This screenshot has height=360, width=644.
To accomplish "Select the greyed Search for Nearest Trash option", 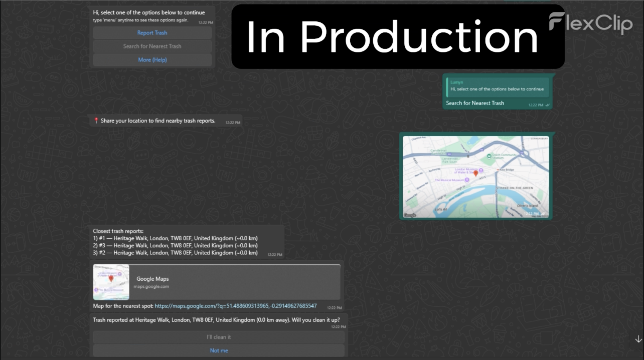I will [x=152, y=46].
